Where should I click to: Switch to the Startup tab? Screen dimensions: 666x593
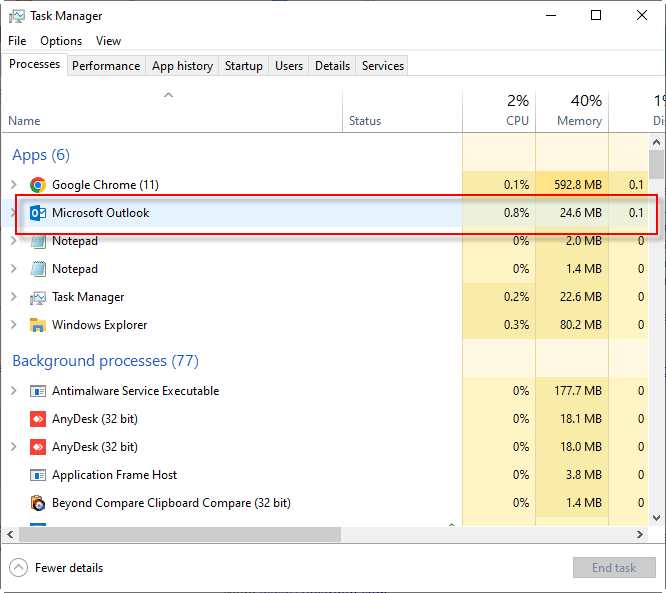tap(243, 66)
